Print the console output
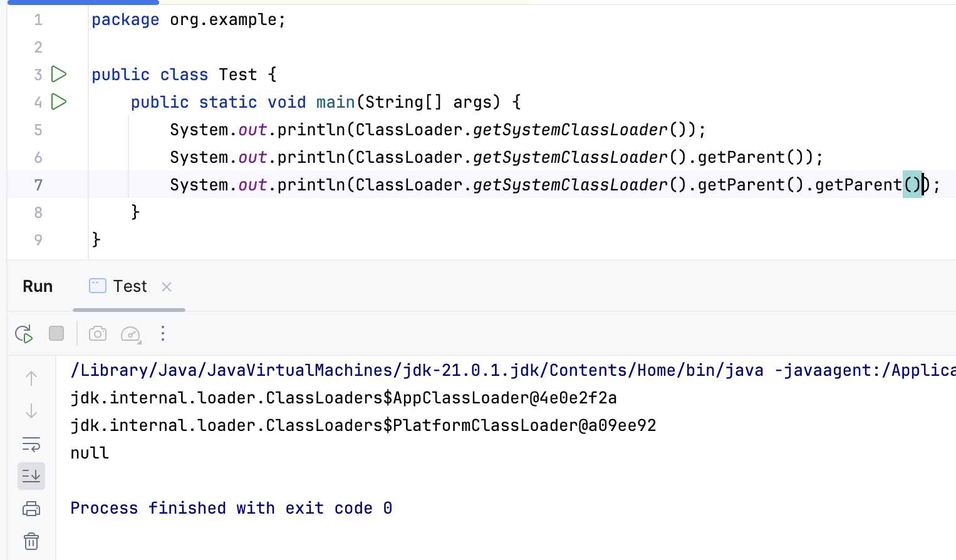The width and height of the screenshot is (956, 560). (x=31, y=509)
